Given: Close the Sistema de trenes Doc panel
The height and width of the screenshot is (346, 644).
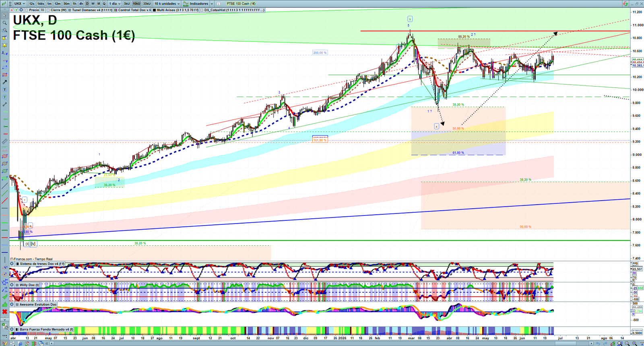Looking at the screenshot, I should pos(12,263).
